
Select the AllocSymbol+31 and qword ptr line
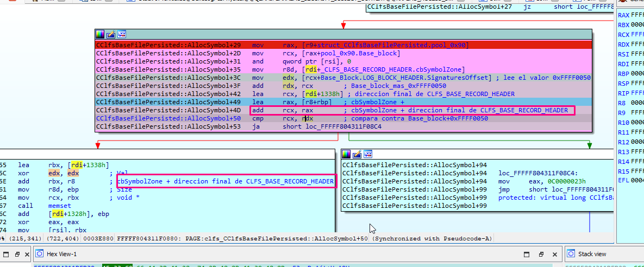[x=343, y=61]
